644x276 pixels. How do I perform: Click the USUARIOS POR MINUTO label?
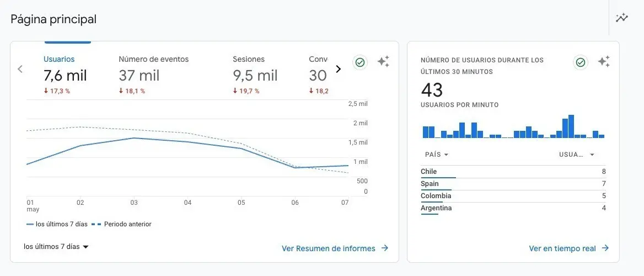[460, 105]
